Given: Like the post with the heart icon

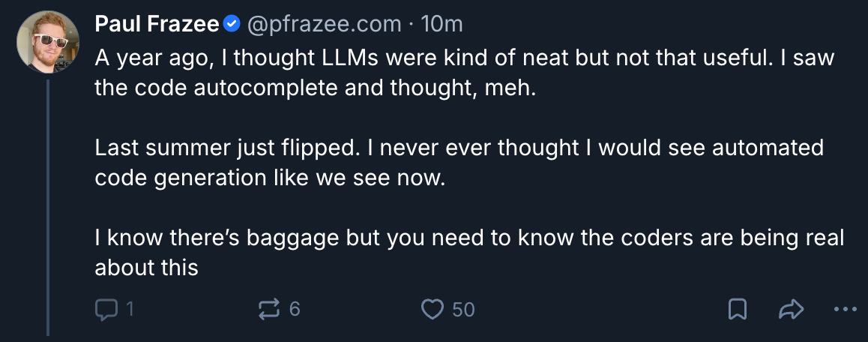Looking at the screenshot, I should point(433,309).
